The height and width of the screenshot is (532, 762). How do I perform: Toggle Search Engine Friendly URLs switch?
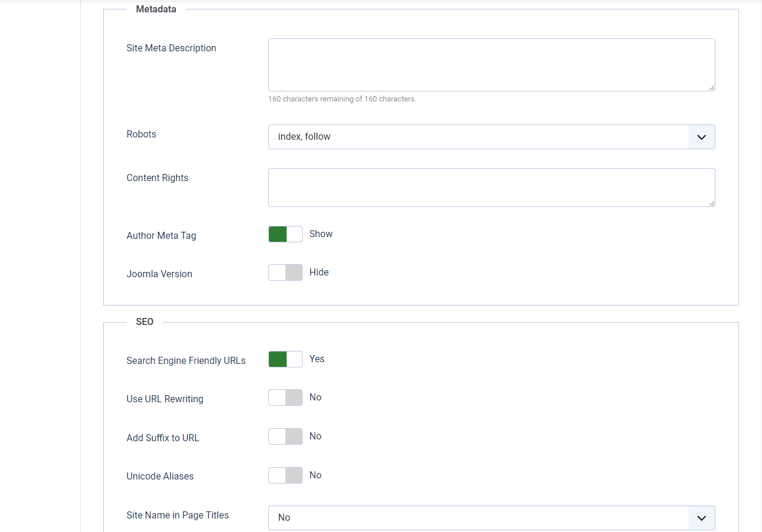285,359
